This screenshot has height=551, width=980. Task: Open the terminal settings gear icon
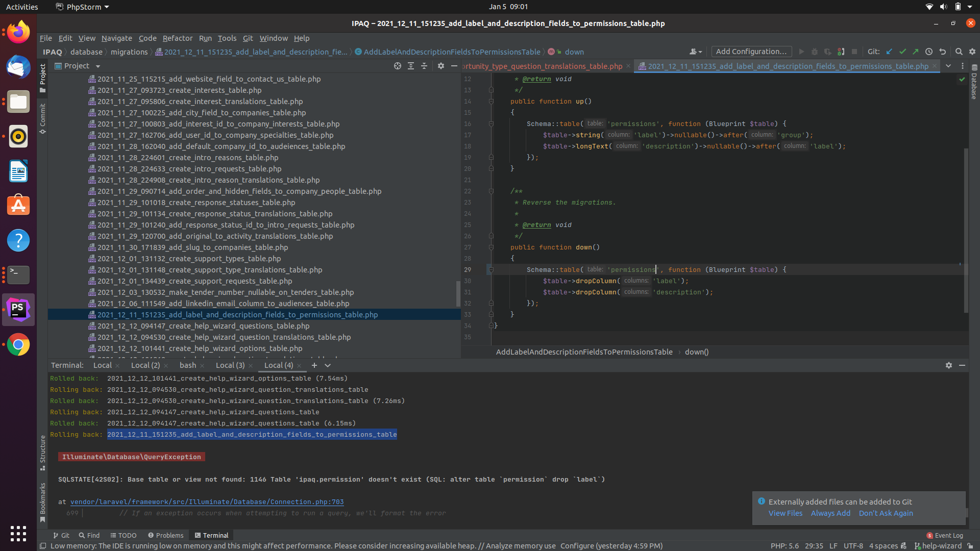(949, 365)
